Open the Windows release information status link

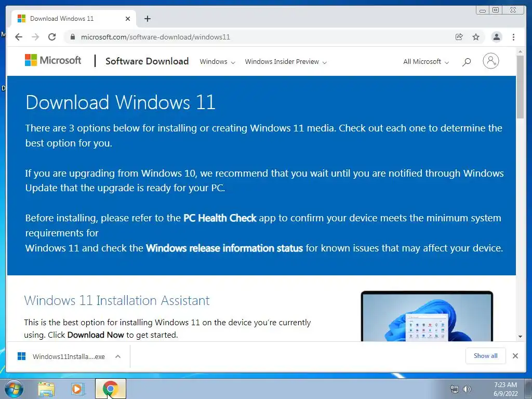click(224, 248)
